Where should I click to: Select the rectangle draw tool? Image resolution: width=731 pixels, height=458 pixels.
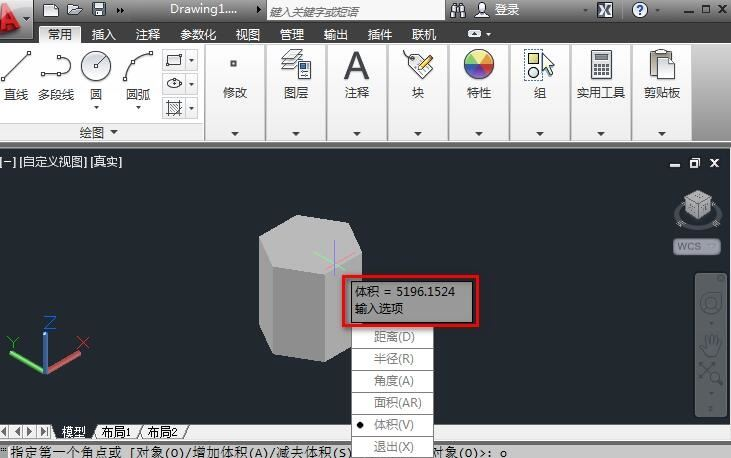(x=174, y=60)
